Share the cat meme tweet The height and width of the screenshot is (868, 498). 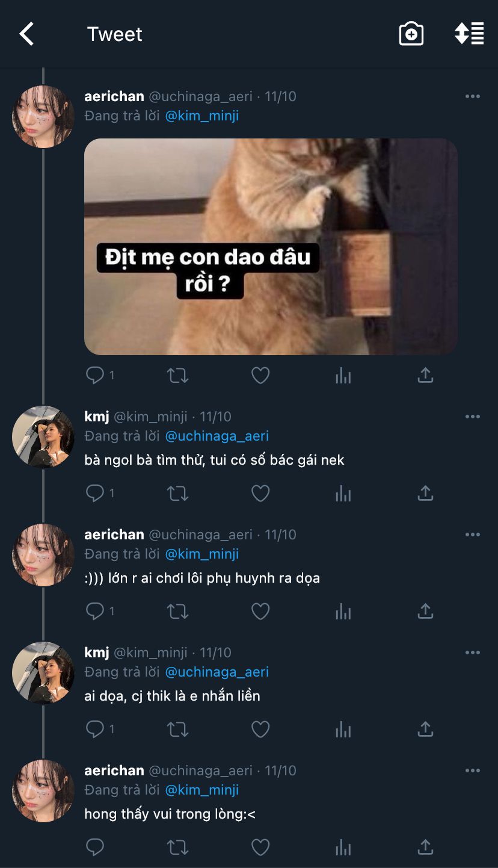point(425,376)
